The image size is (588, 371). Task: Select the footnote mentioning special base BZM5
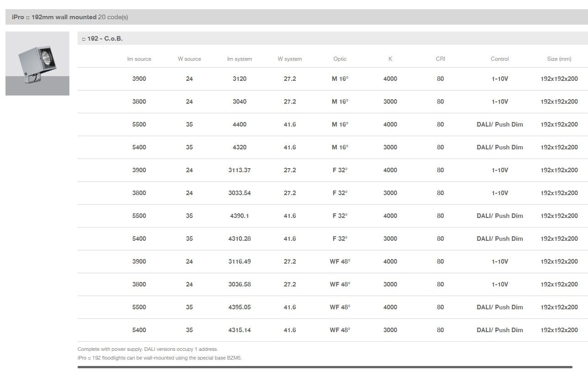(x=160, y=358)
